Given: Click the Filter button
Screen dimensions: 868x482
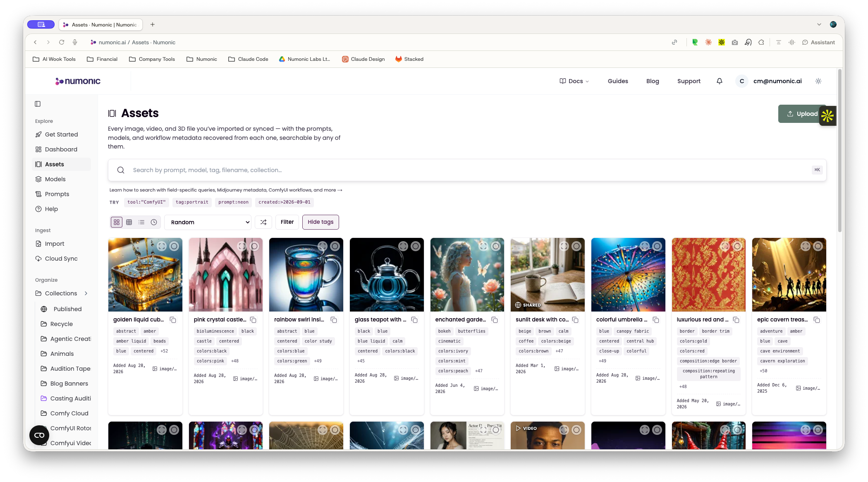Looking at the screenshot, I should click(287, 222).
